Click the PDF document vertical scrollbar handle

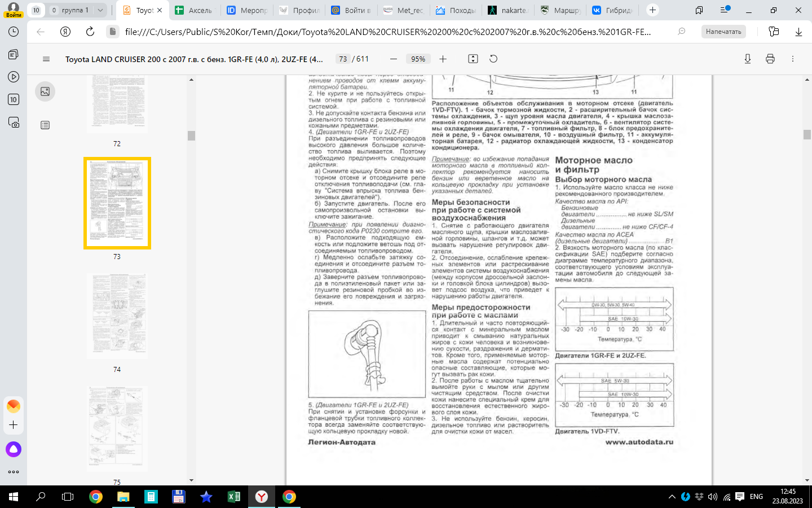point(807,135)
